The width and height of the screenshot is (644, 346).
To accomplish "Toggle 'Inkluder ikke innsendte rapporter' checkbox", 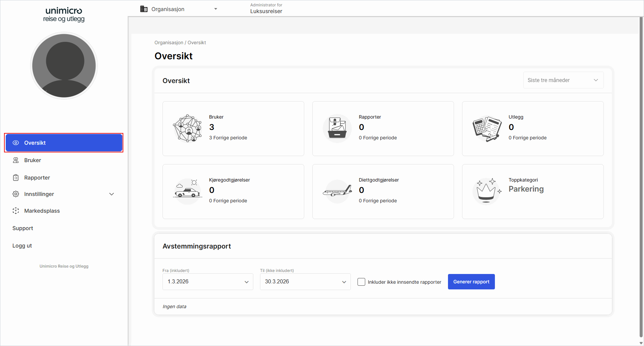I will pos(361,282).
